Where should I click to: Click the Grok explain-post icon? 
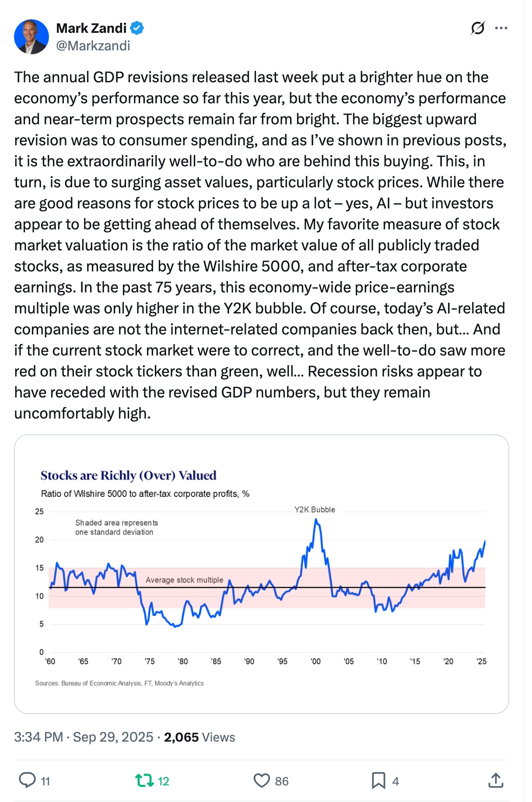pyautogui.click(x=477, y=28)
